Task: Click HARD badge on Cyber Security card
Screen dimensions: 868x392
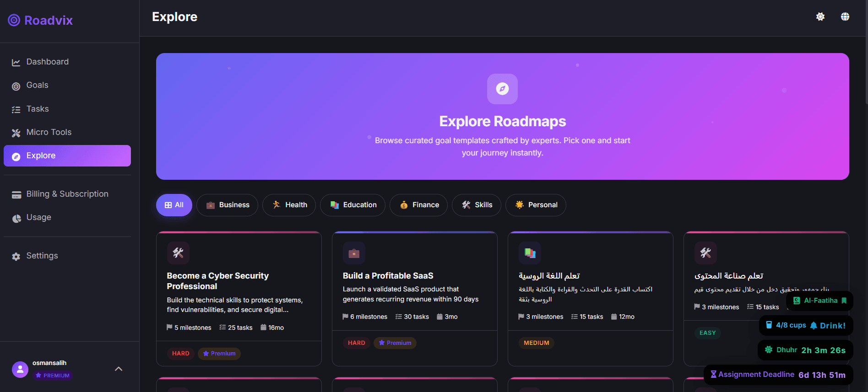Action: click(x=181, y=354)
